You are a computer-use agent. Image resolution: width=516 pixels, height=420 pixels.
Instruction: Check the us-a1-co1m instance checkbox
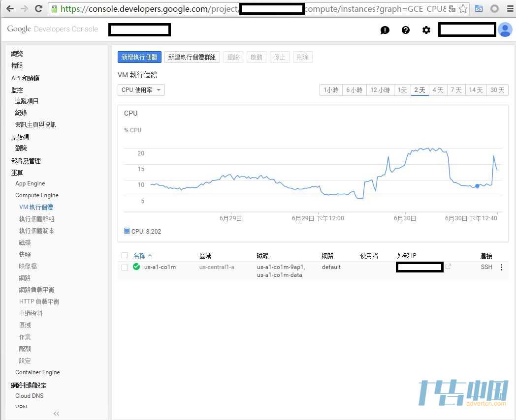pyautogui.click(x=125, y=268)
